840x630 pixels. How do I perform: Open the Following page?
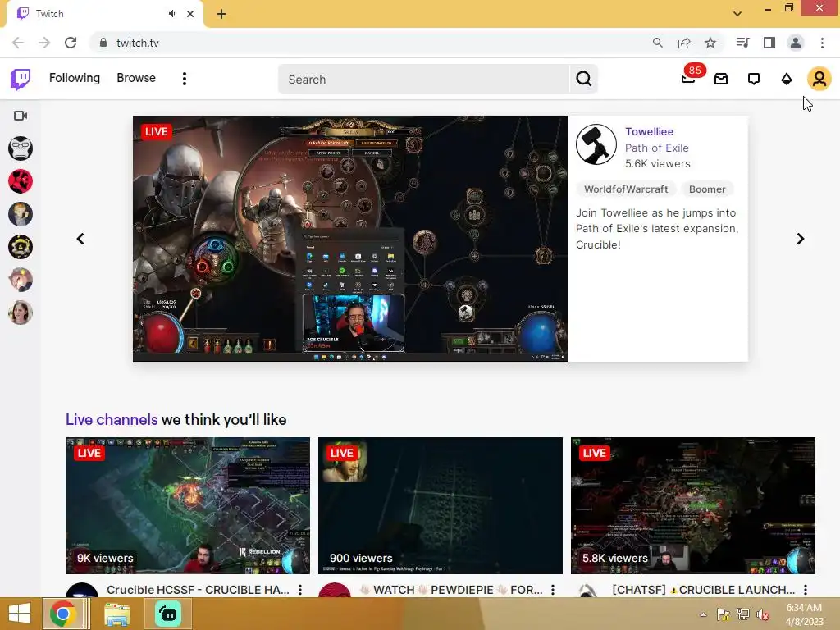(x=75, y=78)
